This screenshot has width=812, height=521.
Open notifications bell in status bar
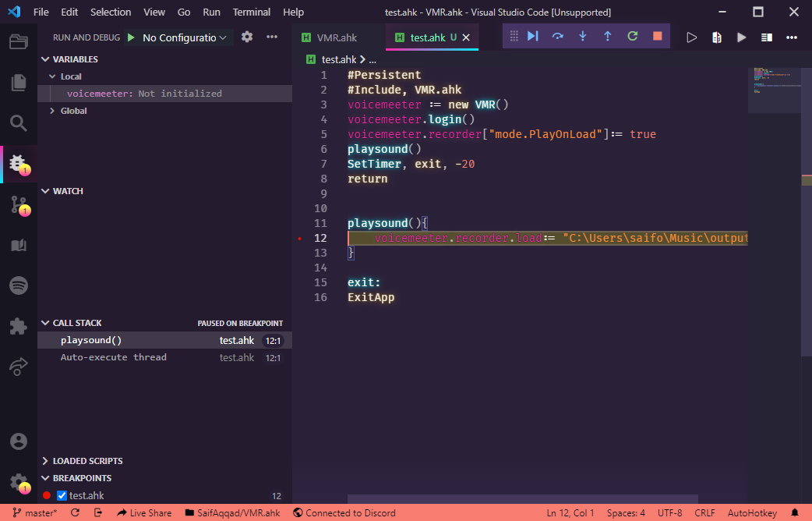coord(795,512)
